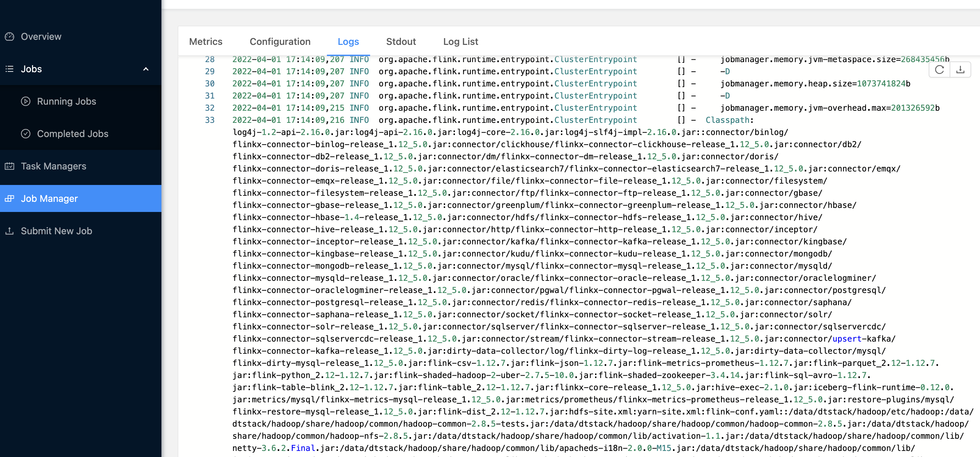The height and width of the screenshot is (457, 980).
Task: Open the Overview dashboard icon
Action: pyautogui.click(x=10, y=36)
